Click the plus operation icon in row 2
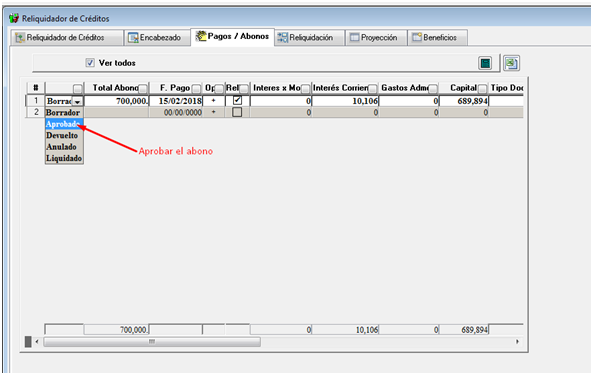This screenshot has width=593, height=375. [214, 112]
